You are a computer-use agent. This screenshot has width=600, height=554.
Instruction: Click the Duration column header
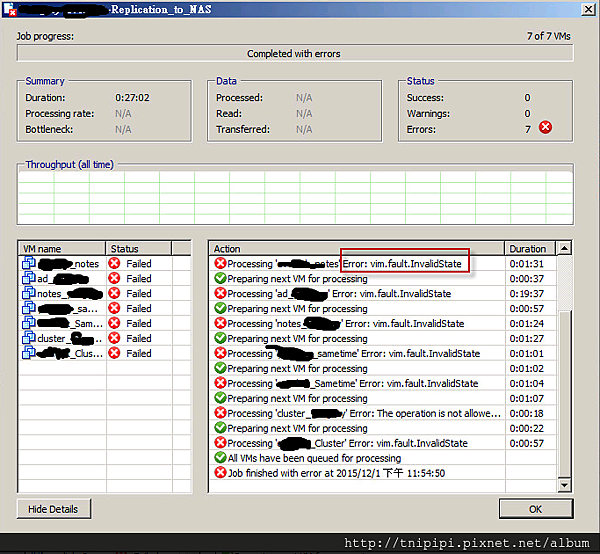(x=530, y=249)
